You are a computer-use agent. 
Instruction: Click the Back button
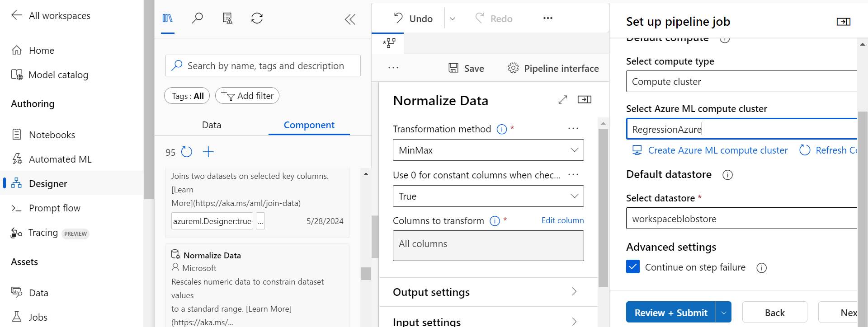point(774,313)
